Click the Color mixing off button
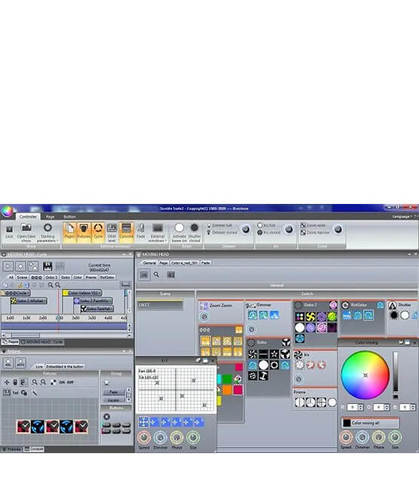 click(370, 423)
